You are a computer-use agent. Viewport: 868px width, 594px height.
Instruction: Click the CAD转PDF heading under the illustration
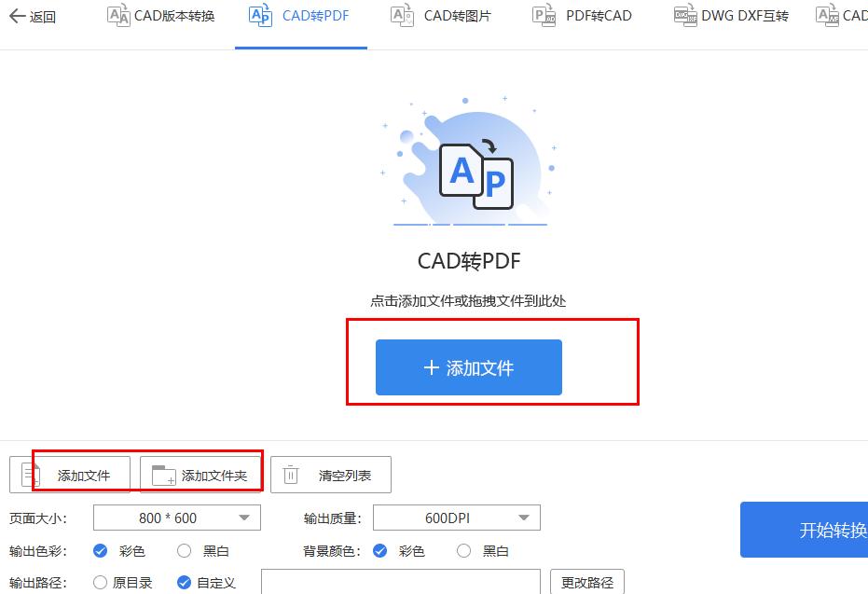[x=469, y=261]
